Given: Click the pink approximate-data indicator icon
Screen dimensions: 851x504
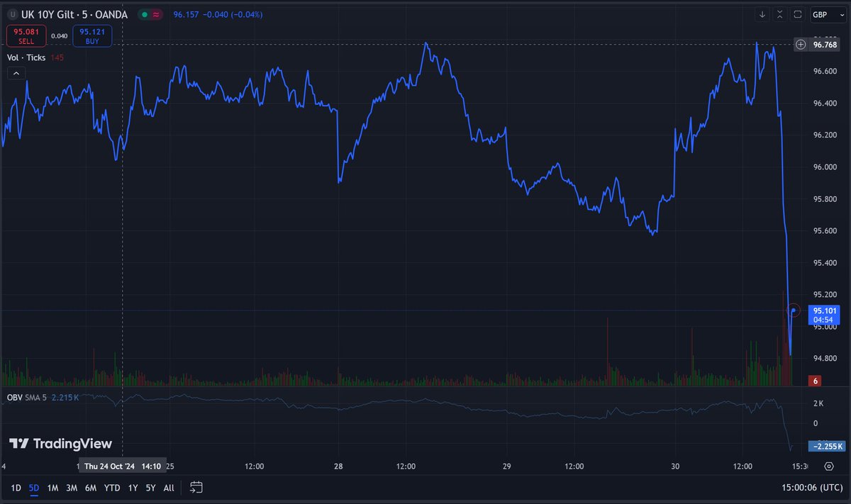Looking at the screenshot, I should click(x=157, y=14).
